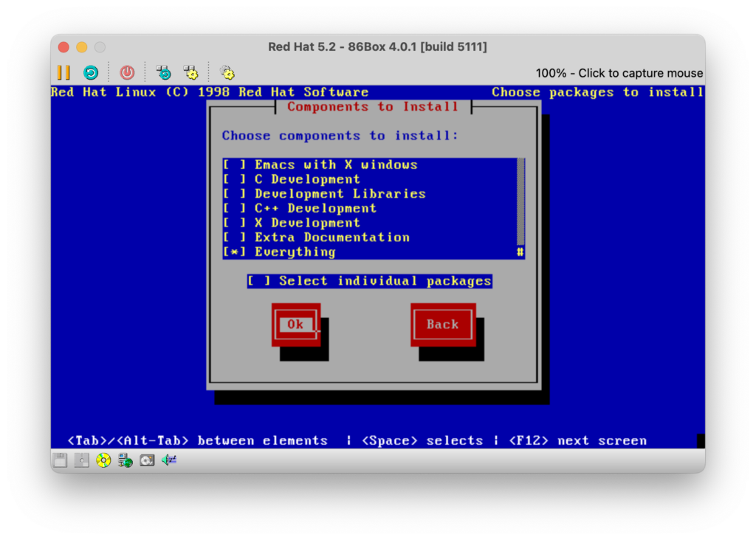
Task: Minimize the 86Box window with yellow button
Action: click(82, 47)
